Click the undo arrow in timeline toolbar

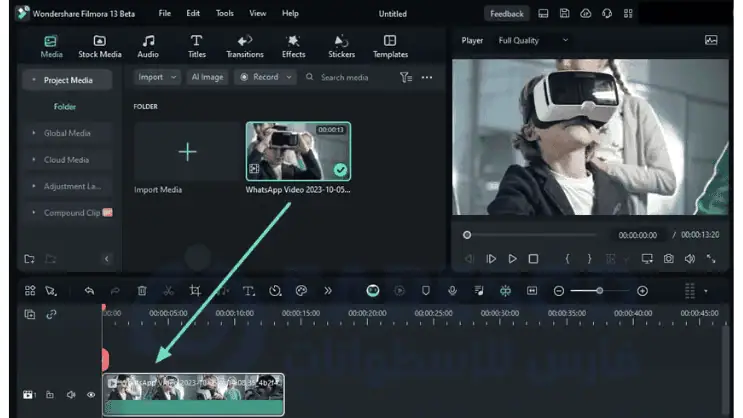tap(89, 291)
